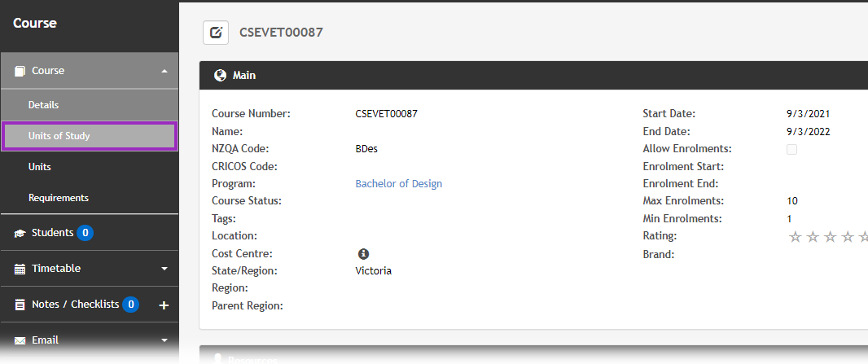Collapse the Course section arrow

164,71
